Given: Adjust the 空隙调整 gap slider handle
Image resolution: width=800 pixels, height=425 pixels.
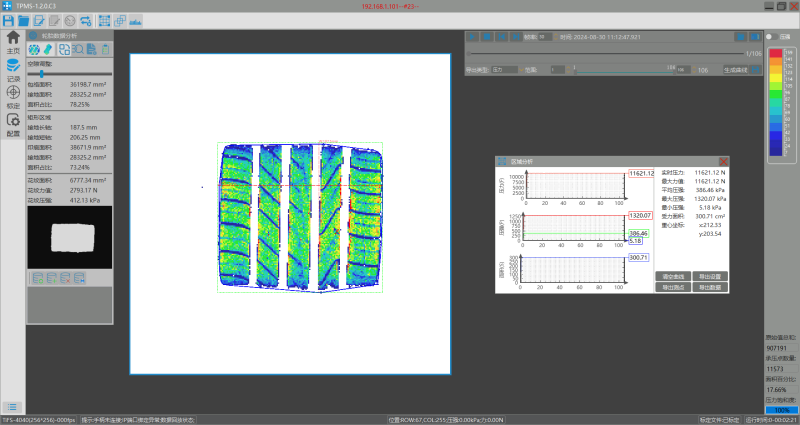Looking at the screenshot, I should 41,74.
